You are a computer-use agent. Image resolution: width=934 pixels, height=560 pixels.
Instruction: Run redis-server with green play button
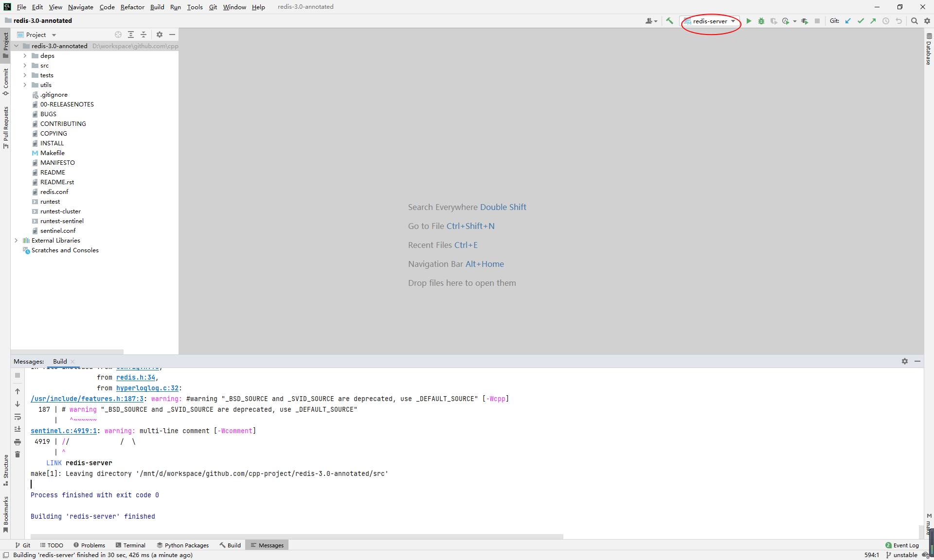click(x=749, y=21)
